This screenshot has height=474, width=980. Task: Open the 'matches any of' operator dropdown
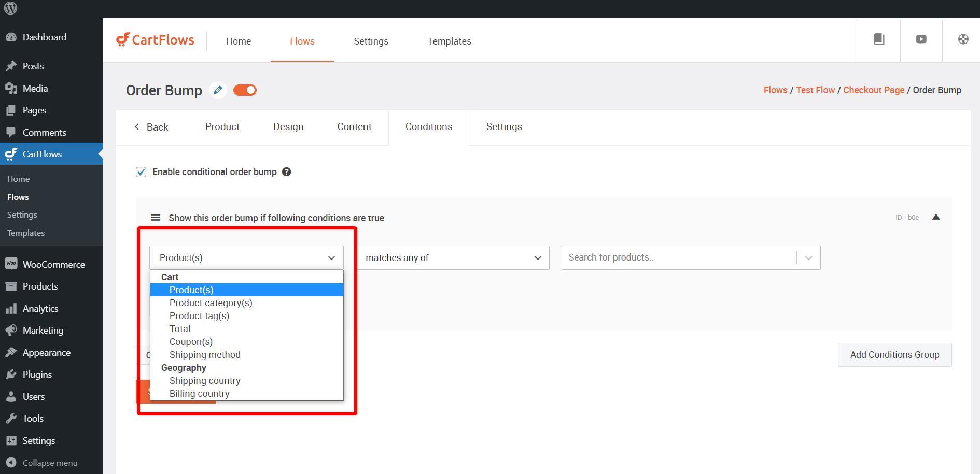[453, 258]
